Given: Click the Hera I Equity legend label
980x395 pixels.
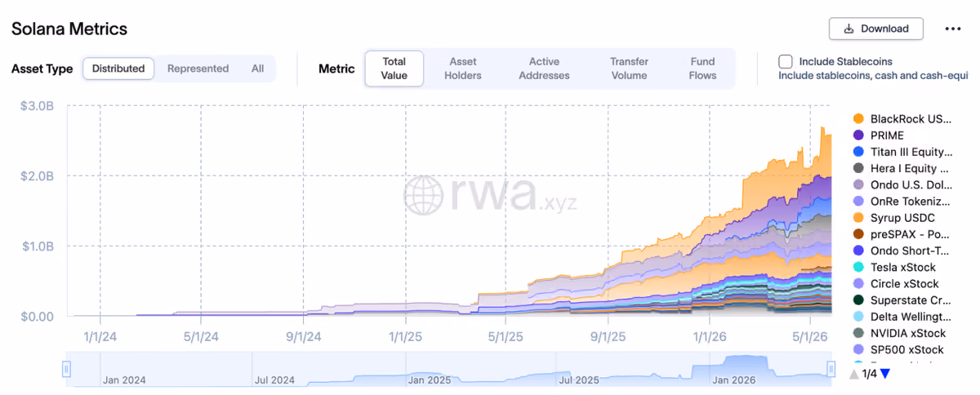Looking at the screenshot, I should tap(909, 168).
